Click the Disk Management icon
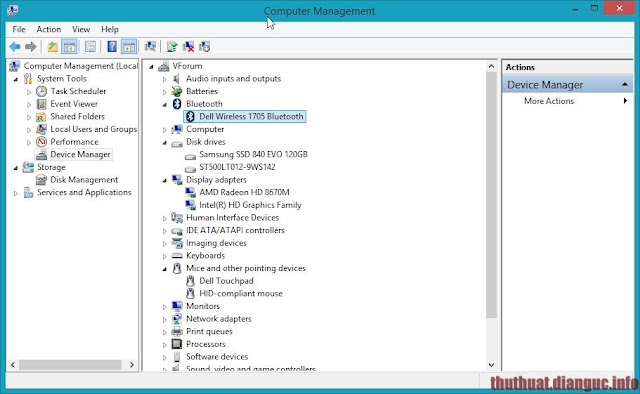 point(41,180)
